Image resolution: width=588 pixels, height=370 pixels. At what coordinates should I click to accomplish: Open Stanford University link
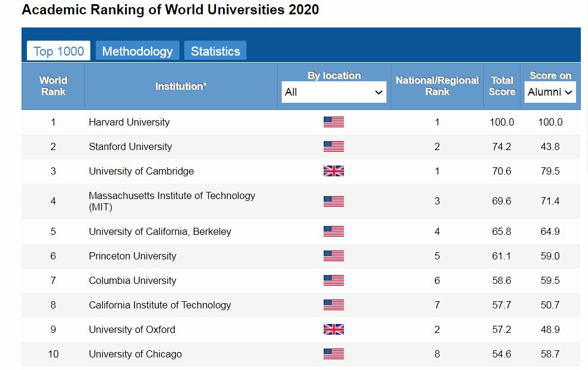[x=130, y=146]
